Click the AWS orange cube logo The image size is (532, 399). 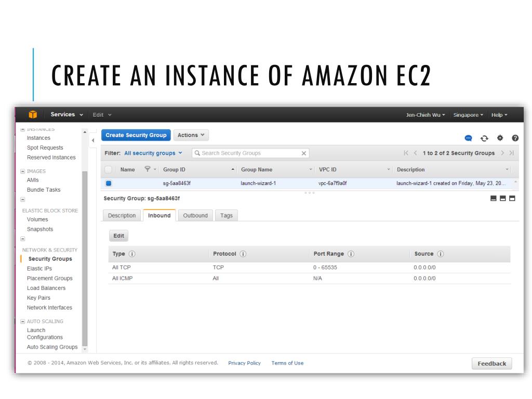(x=33, y=115)
